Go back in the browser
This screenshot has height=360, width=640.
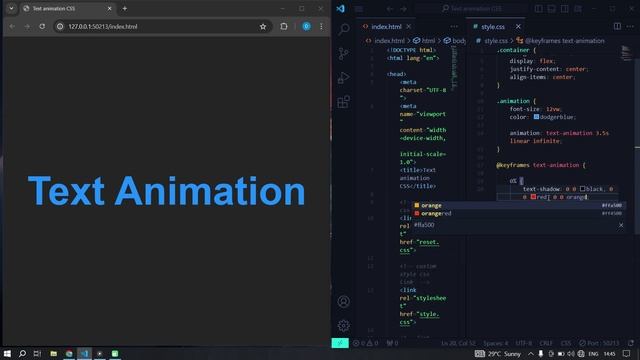(x=12, y=27)
